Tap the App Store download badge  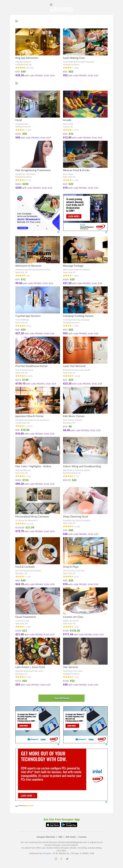[53, 825]
